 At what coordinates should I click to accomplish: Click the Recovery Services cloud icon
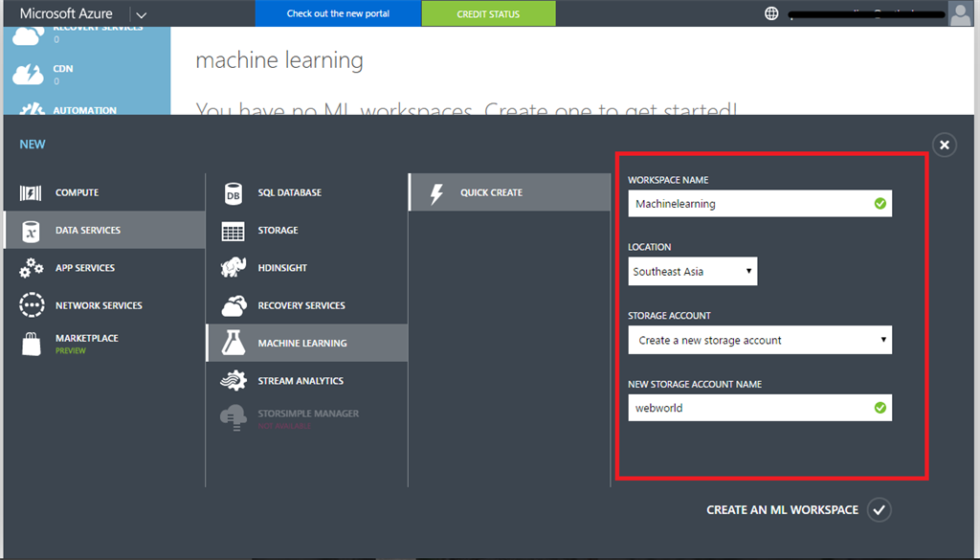click(x=234, y=305)
